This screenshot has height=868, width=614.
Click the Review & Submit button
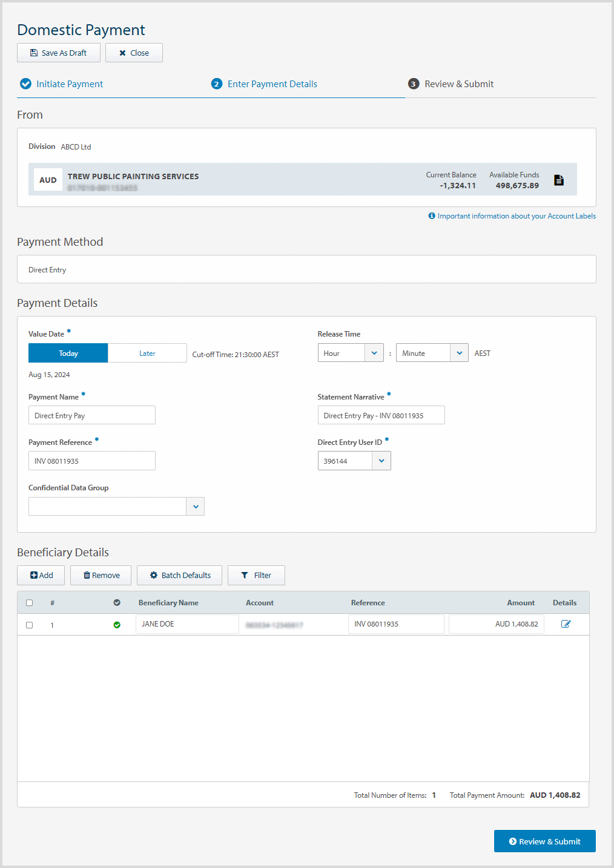[544, 841]
